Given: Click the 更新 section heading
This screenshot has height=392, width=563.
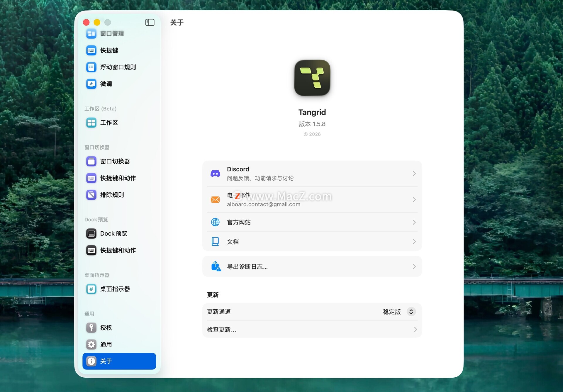Looking at the screenshot, I should pyautogui.click(x=213, y=295).
